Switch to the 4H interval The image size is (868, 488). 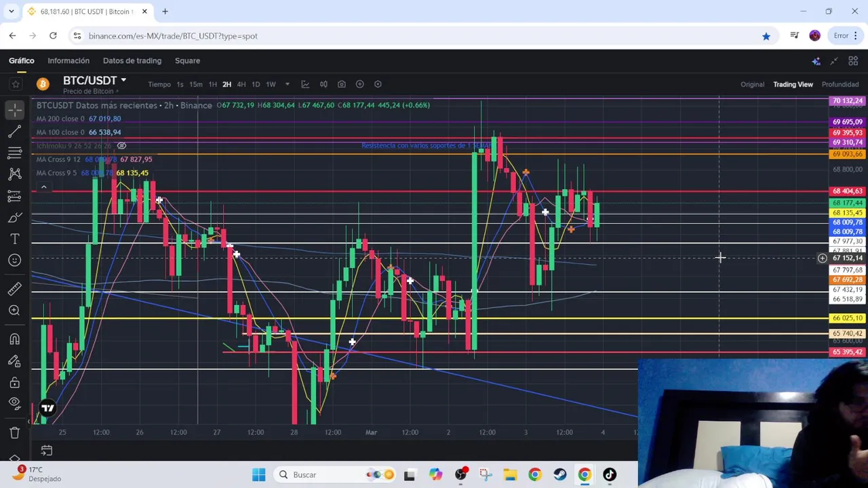241,85
